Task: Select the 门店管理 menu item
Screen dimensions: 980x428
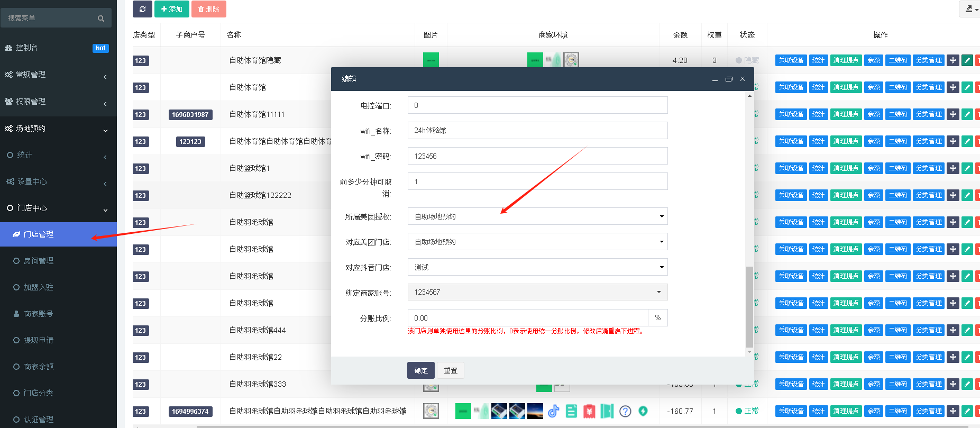Action: [x=58, y=234]
